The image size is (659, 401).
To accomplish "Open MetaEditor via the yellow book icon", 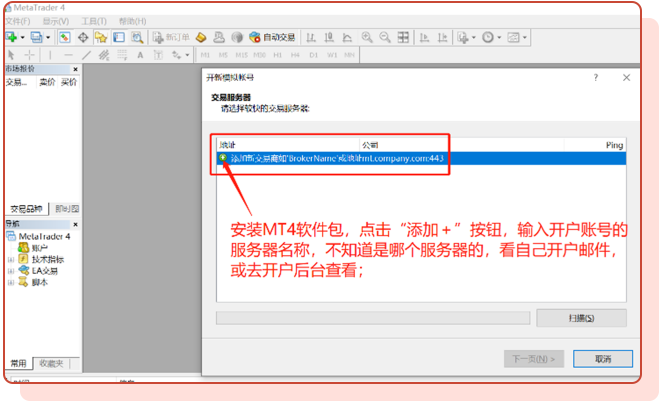I will (x=201, y=37).
